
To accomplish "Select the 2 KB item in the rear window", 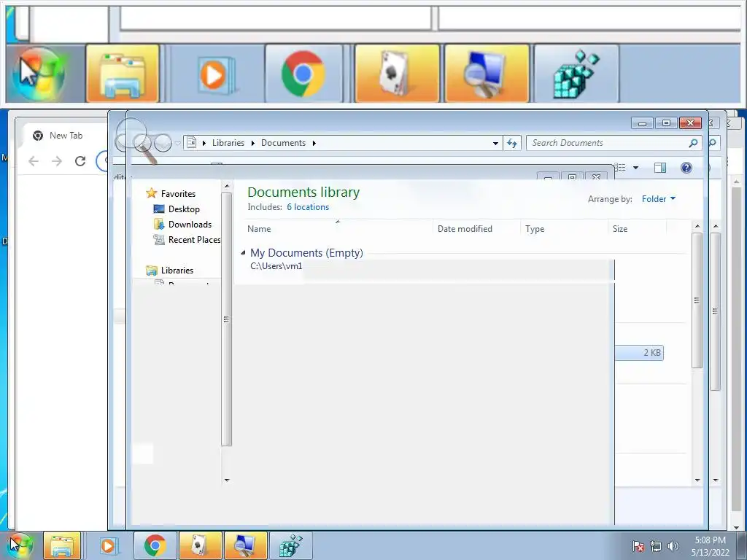I will click(639, 353).
